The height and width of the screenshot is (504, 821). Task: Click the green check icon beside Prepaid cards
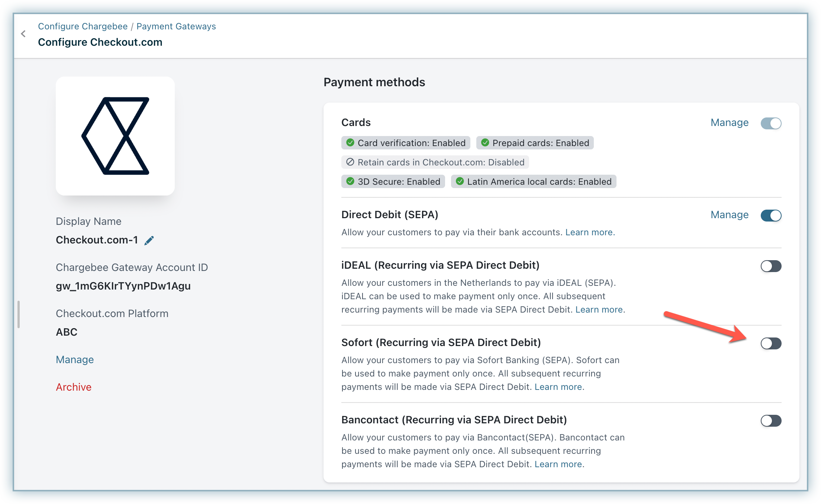pos(485,143)
